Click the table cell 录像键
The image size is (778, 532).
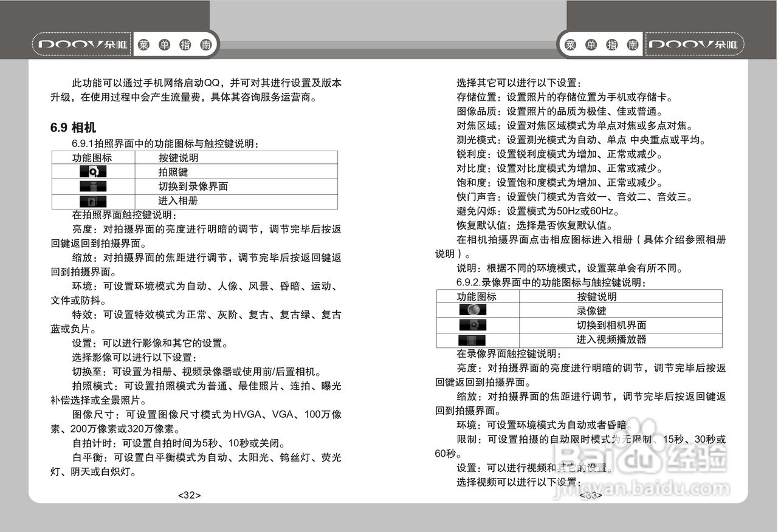tap(591, 310)
